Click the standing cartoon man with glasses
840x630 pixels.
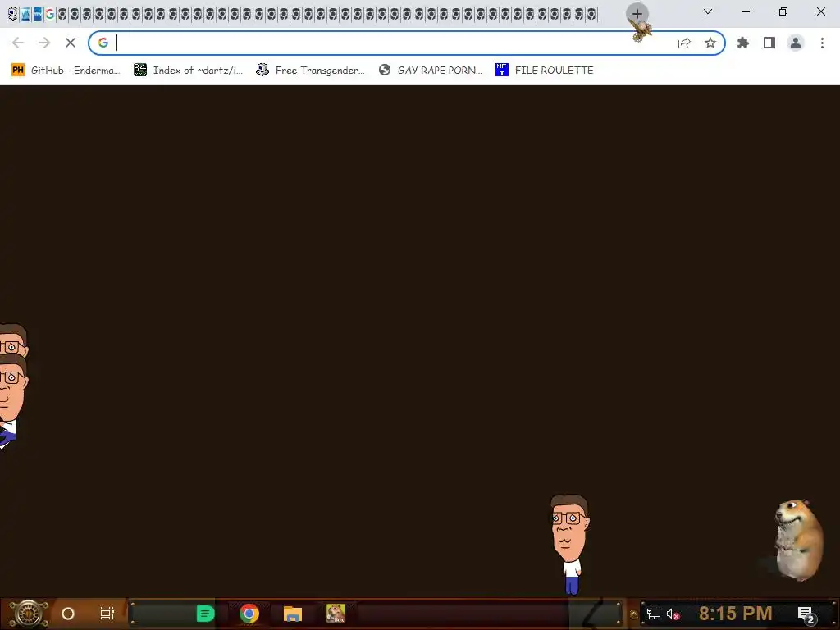click(x=570, y=545)
